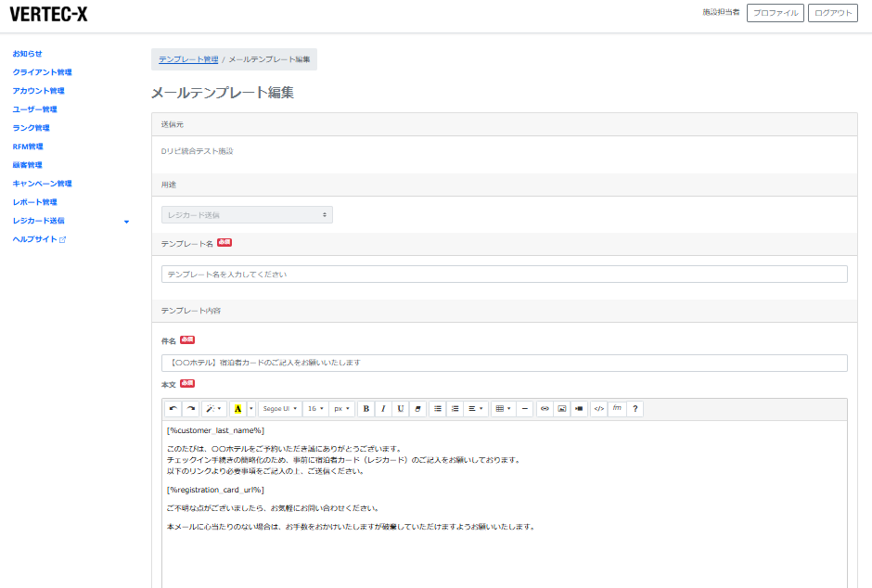Open ランク管理 in the sidebar
Screen dimensions: 872x588
32,128
